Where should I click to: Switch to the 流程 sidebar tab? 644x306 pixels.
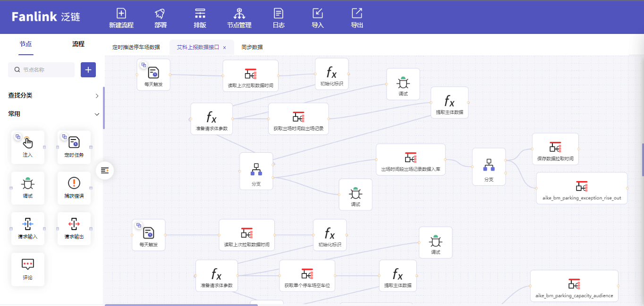click(x=78, y=44)
